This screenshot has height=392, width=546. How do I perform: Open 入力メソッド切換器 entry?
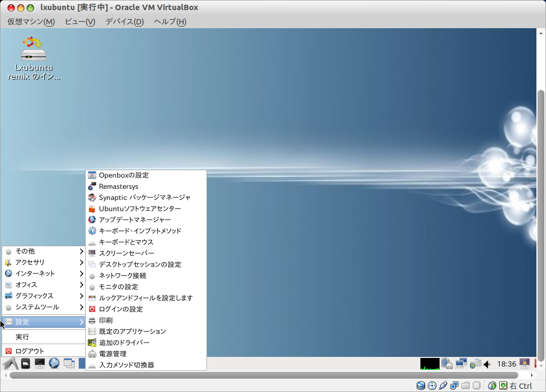click(x=146, y=365)
